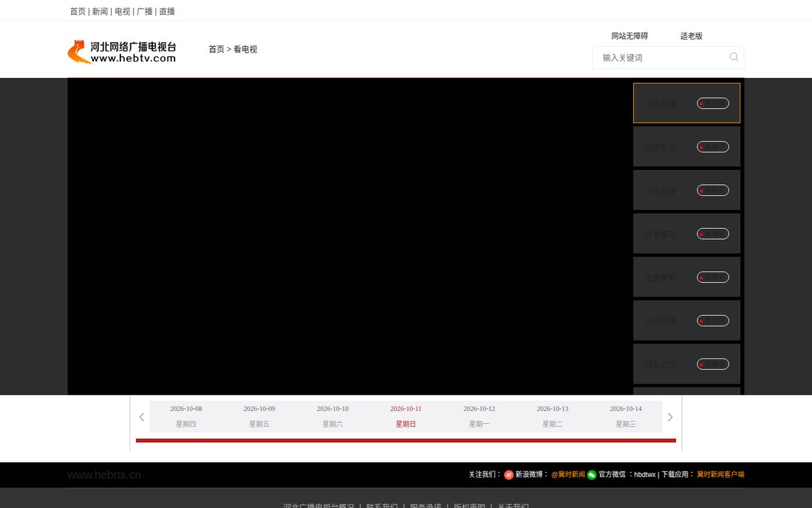The height and width of the screenshot is (508, 812).
Task: Select the 2026-10-09 星期五 schedule date
Action: point(259,417)
